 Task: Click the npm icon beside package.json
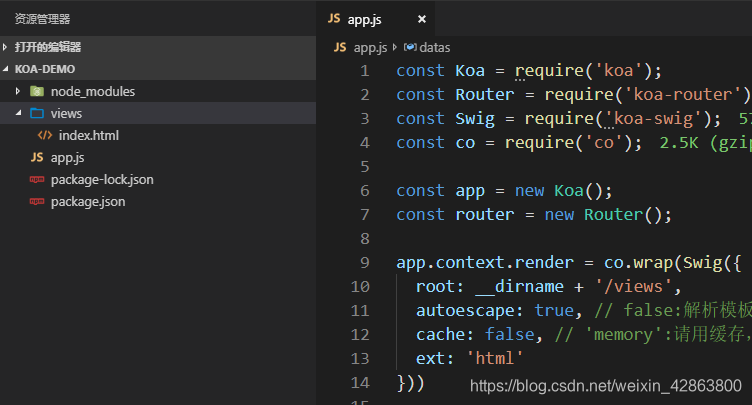tap(37, 202)
